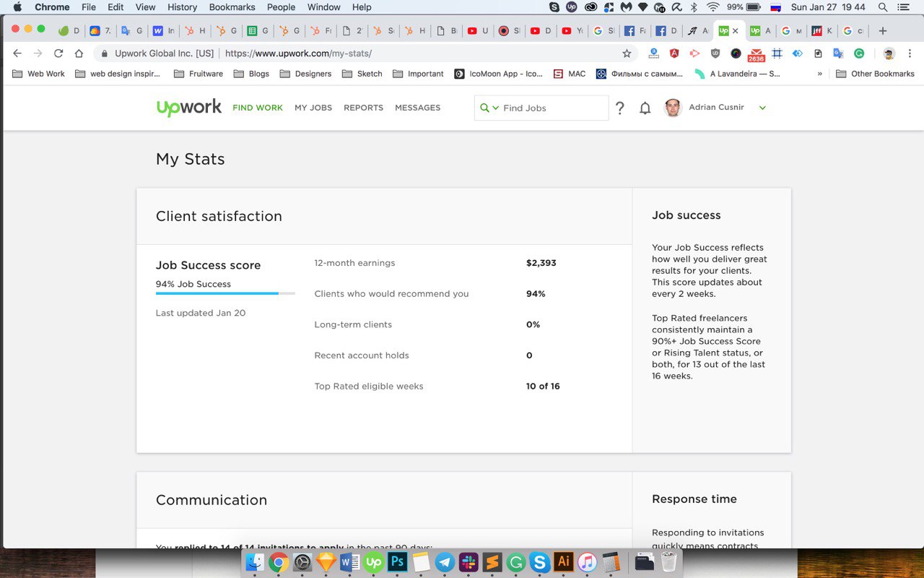Reload the page with the refresh icon
This screenshot has height=578, width=924.
[x=58, y=53]
